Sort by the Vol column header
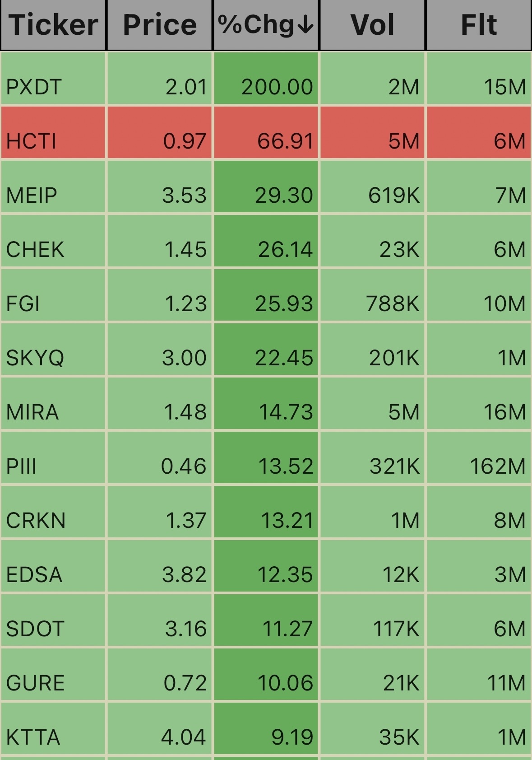This screenshot has height=760, width=532. (373, 25)
